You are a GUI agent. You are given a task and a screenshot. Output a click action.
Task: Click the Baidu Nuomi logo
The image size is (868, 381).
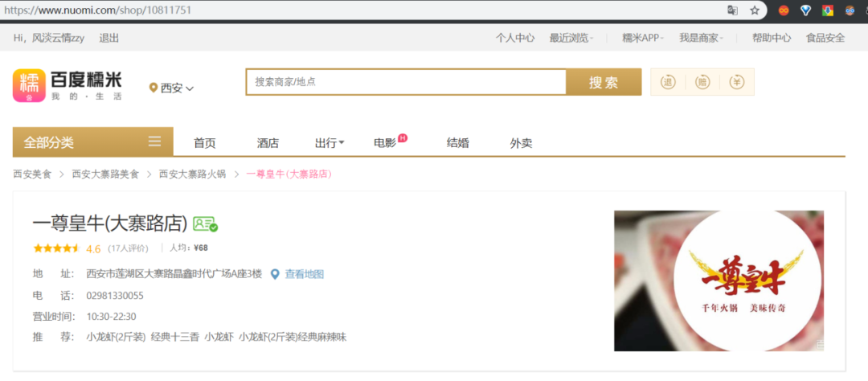(67, 86)
